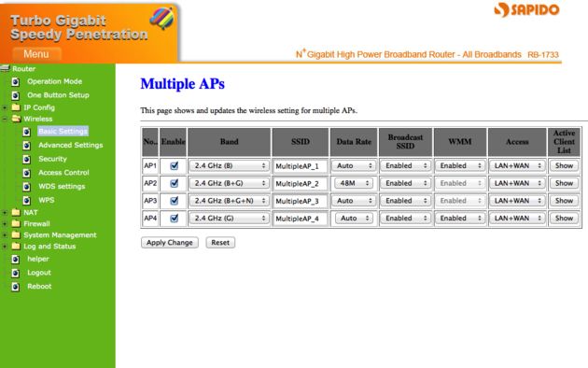Open the AP2 Broadcast SSID dropdown
The width and height of the screenshot is (588, 368).
405,183
